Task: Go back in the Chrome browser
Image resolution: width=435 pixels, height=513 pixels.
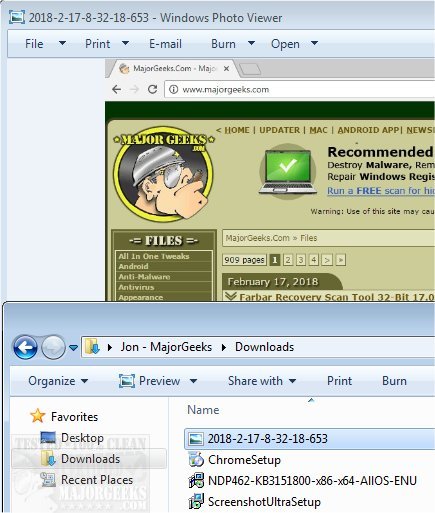Action: click(x=116, y=89)
